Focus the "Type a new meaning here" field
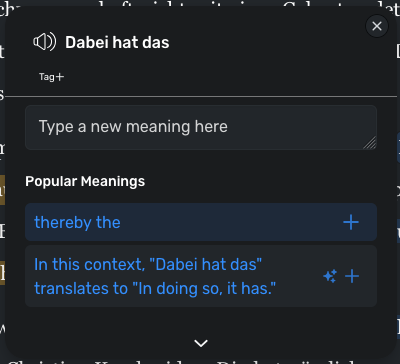This screenshot has width=400, height=364. click(201, 127)
